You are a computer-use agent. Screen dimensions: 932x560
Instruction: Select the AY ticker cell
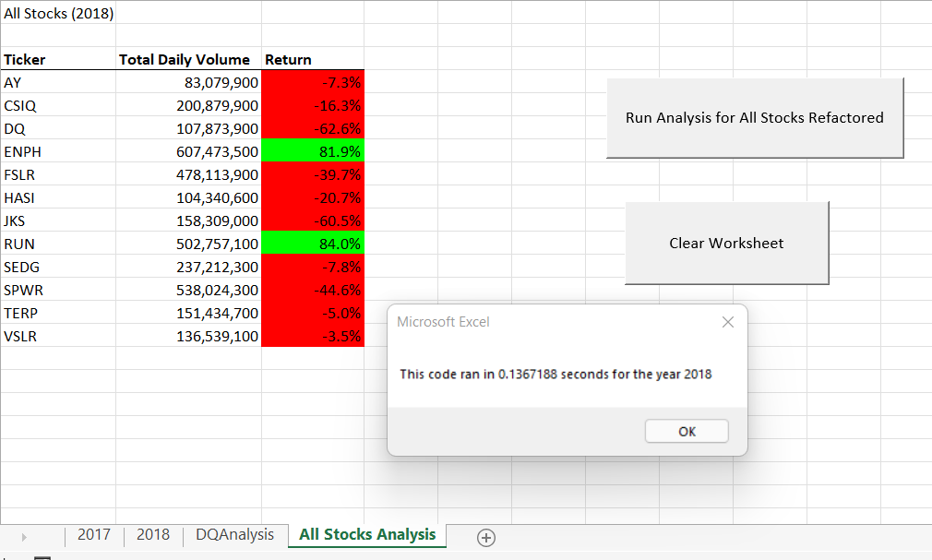point(58,82)
